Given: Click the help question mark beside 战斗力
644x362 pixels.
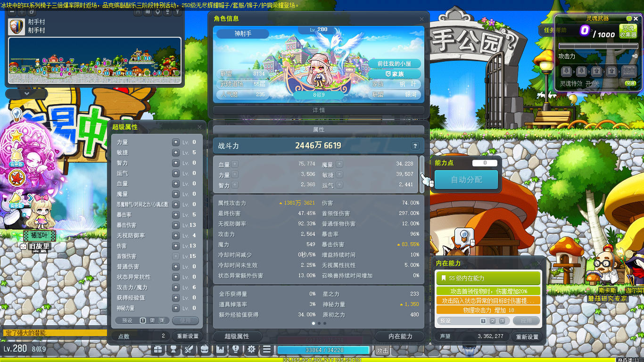Looking at the screenshot, I should tap(415, 146).
